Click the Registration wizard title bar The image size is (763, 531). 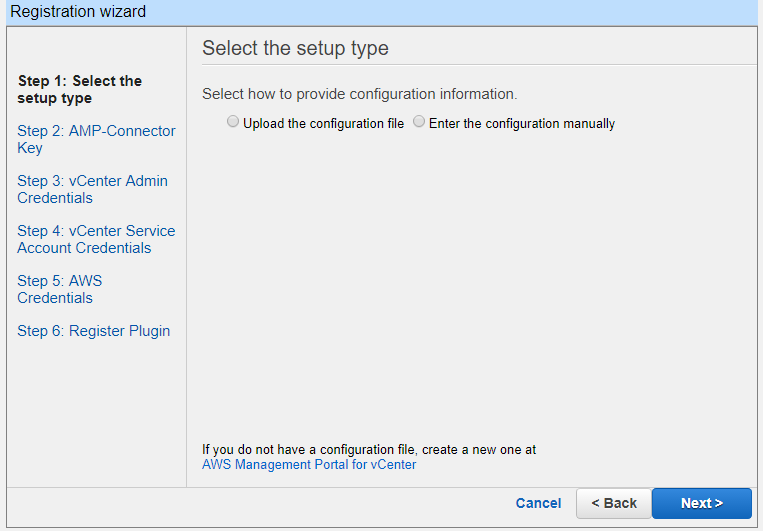coord(382,12)
